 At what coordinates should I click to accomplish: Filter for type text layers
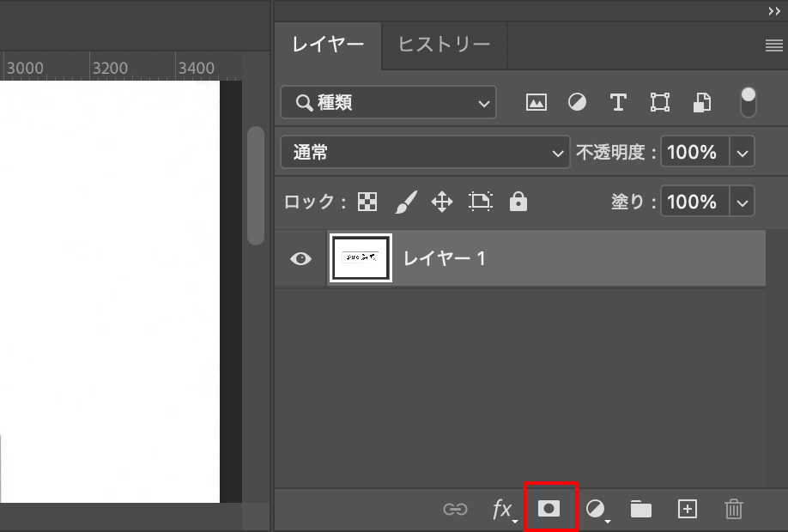(x=618, y=103)
